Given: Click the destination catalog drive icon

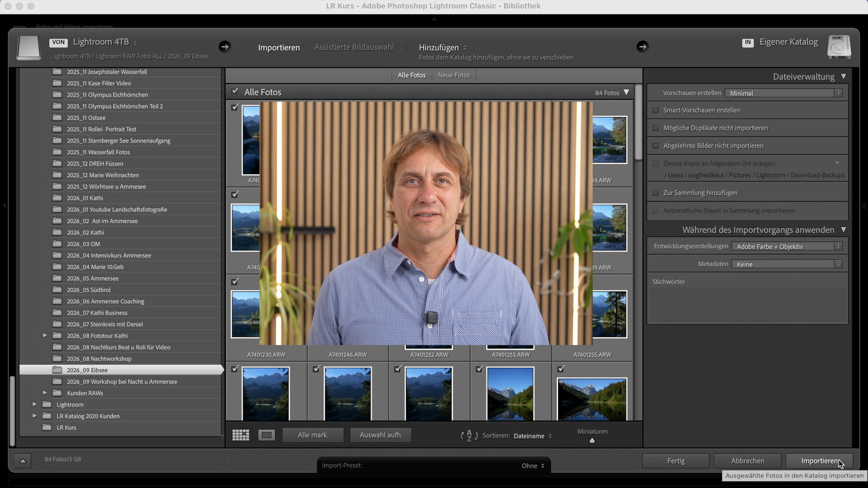Looking at the screenshot, I should [839, 47].
